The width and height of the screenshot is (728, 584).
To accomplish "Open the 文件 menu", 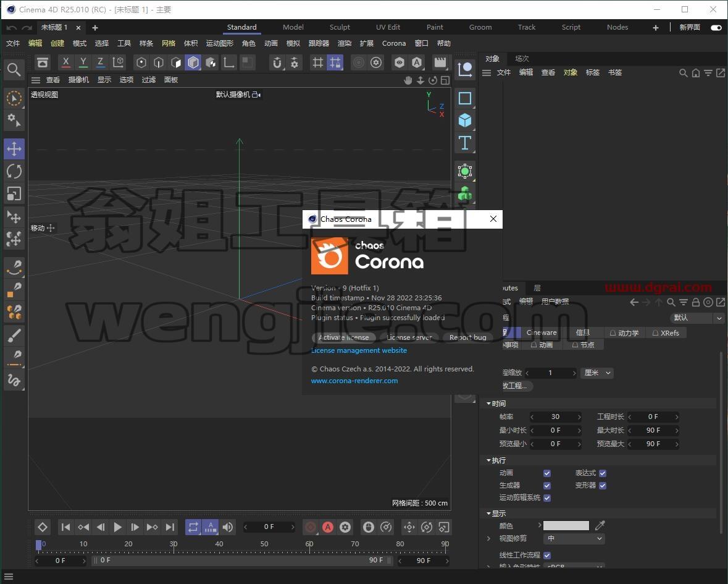I will coord(12,43).
